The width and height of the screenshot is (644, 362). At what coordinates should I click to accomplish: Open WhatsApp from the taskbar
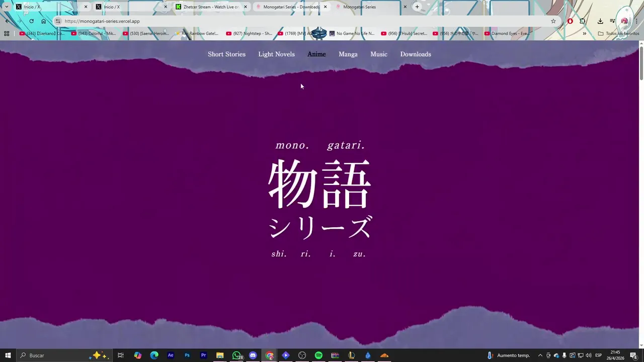point(236,355)
